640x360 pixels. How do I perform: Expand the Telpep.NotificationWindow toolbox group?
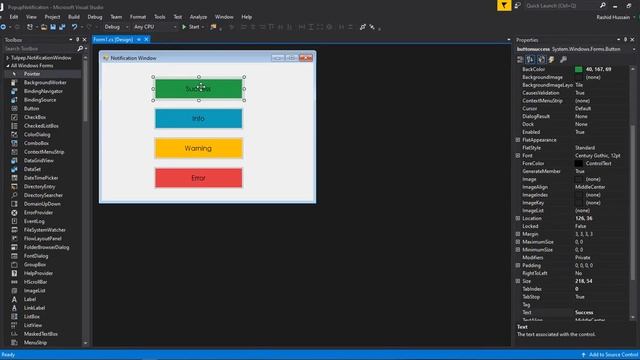pos(7,58)
